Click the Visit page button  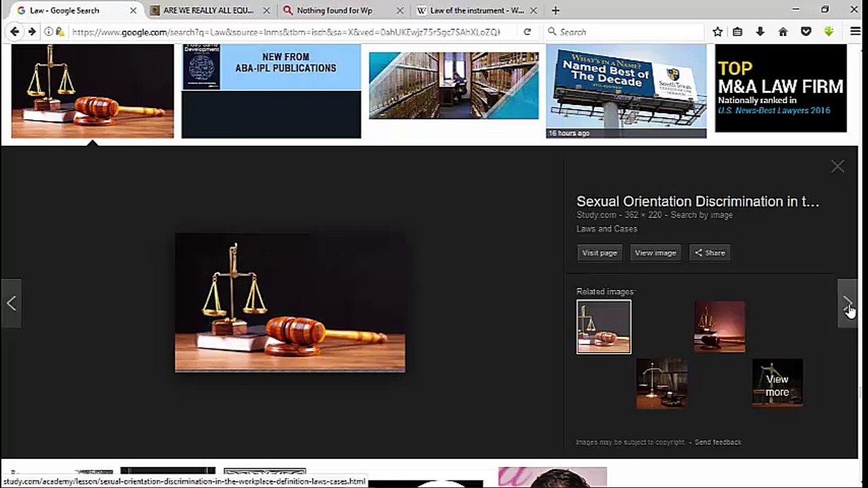(x=600, y=253)
